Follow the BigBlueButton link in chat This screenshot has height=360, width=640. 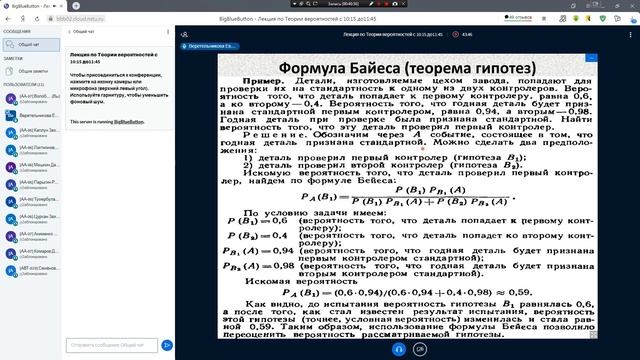tap(129, 122)
